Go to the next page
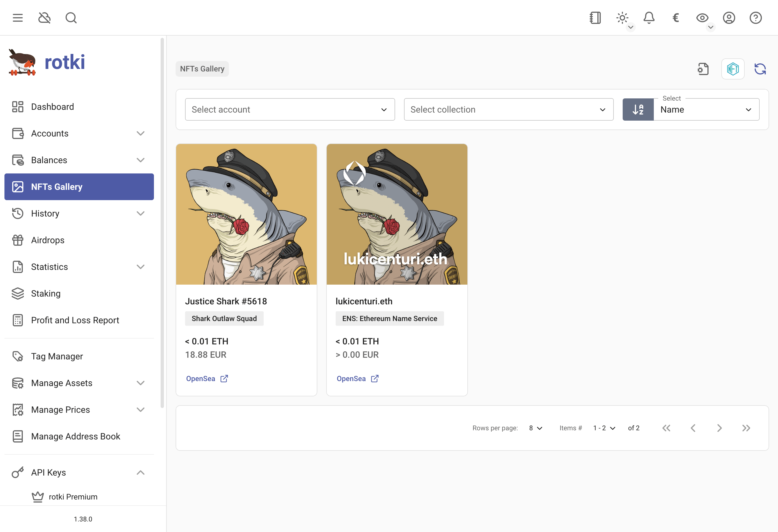The image size is (778, 532). [x=719, y=428]
